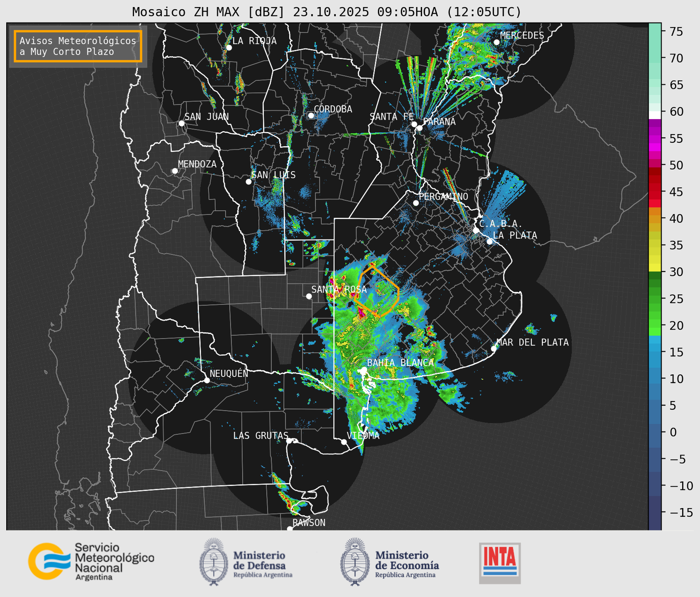The image size is (700, 597).
Task: Click the Las Grutas marker dot
Action: (289, 440)
